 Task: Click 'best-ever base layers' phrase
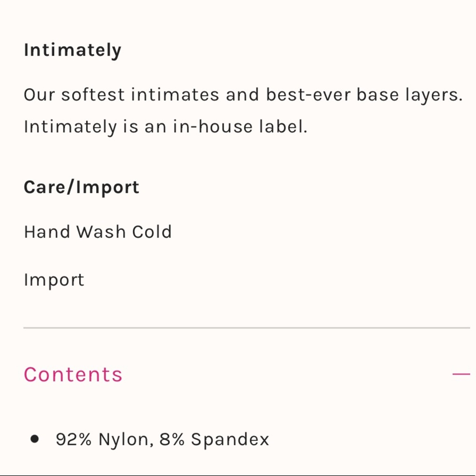tap(364, 95)
